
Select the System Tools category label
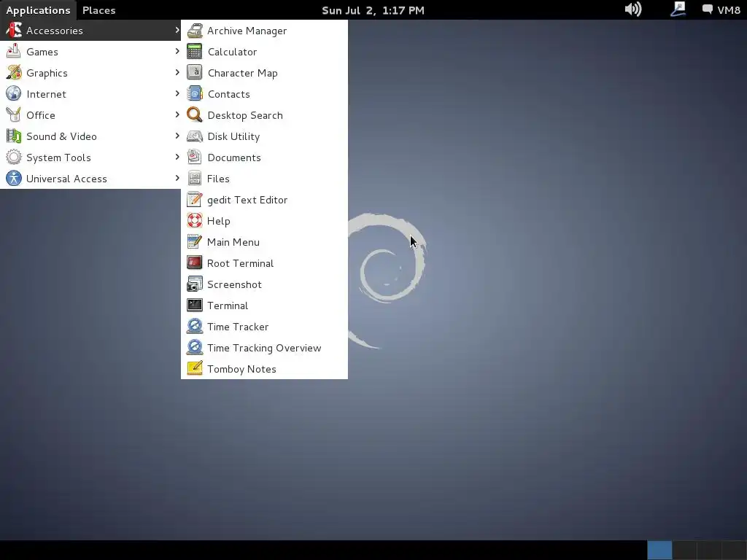pyautogui.click(x=58, y=157)
